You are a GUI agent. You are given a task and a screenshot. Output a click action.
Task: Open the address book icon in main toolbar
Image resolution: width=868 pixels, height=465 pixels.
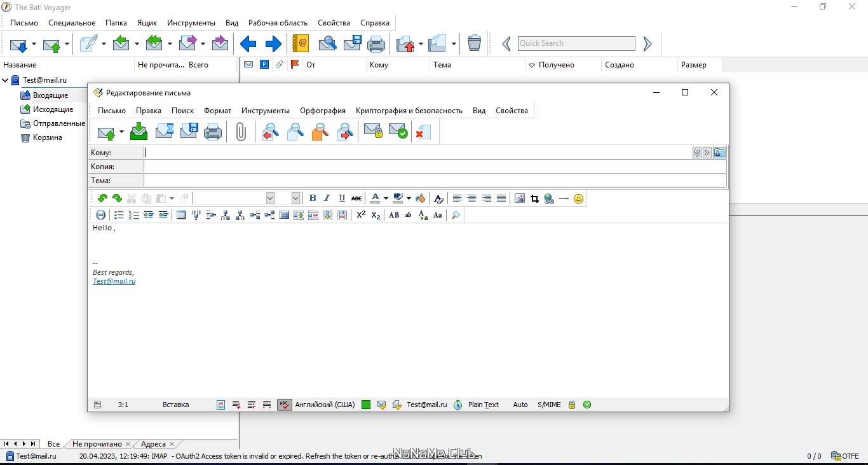[300, 43]
